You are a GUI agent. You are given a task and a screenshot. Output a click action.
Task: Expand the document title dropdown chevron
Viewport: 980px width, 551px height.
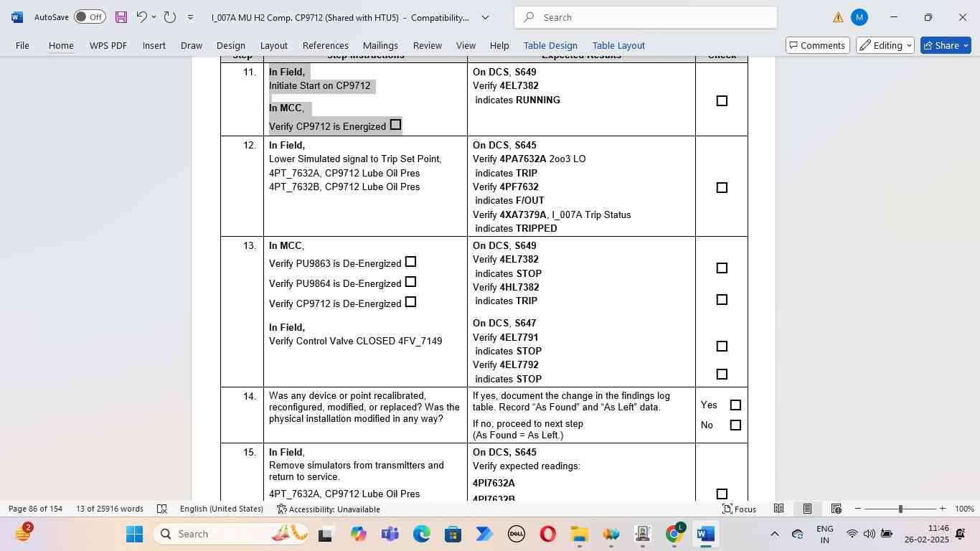[486, 17]
